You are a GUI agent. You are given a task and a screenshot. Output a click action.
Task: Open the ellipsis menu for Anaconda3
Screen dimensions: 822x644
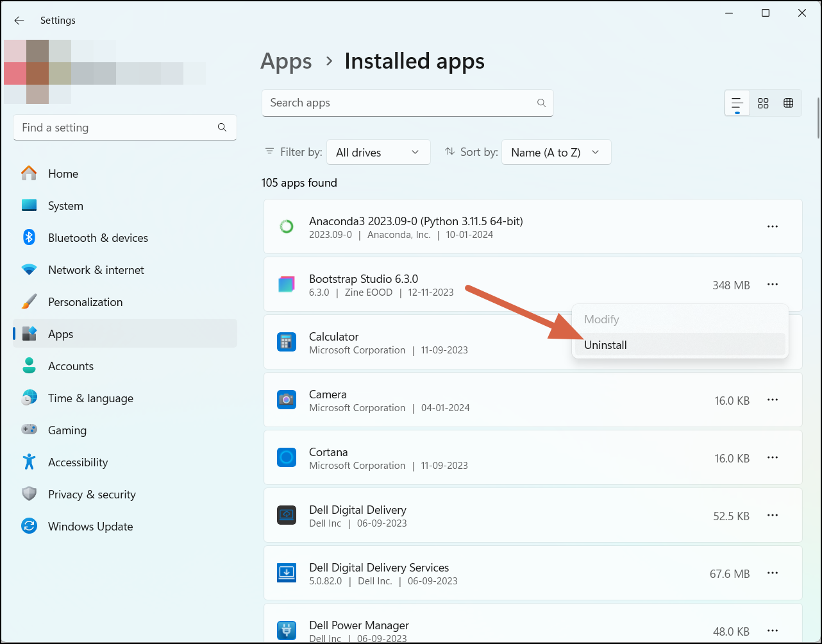pyautogui.click(x=772, y=226)
